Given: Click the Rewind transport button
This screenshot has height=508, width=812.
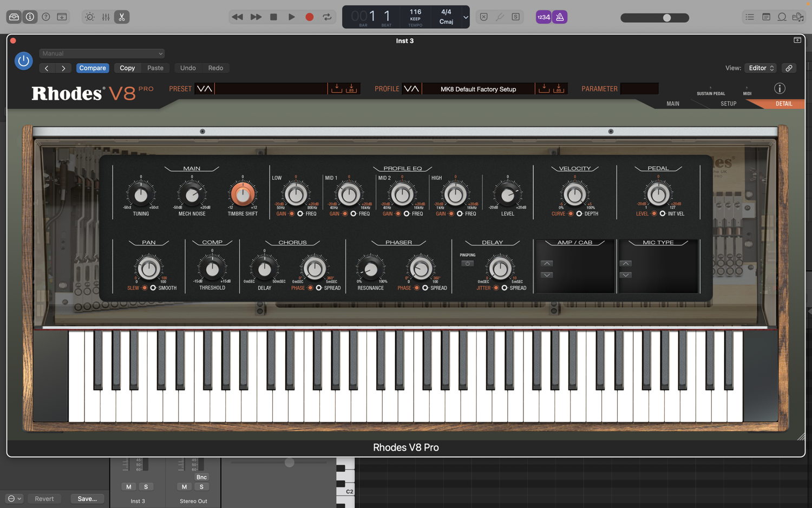Looking at the screenshot, I should click(237, 17).
